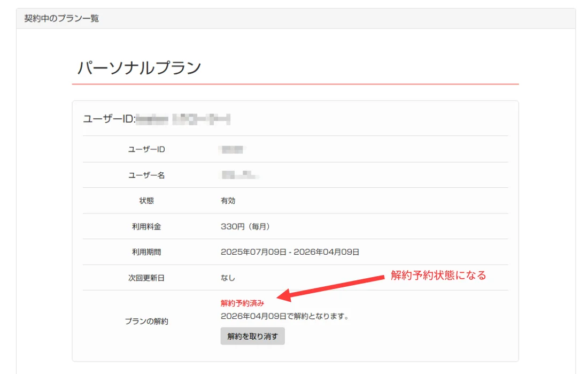The height and width of the screenshot is (374, 588).
Task: Click the blurred user ID value
Action: tap(231, 149)
